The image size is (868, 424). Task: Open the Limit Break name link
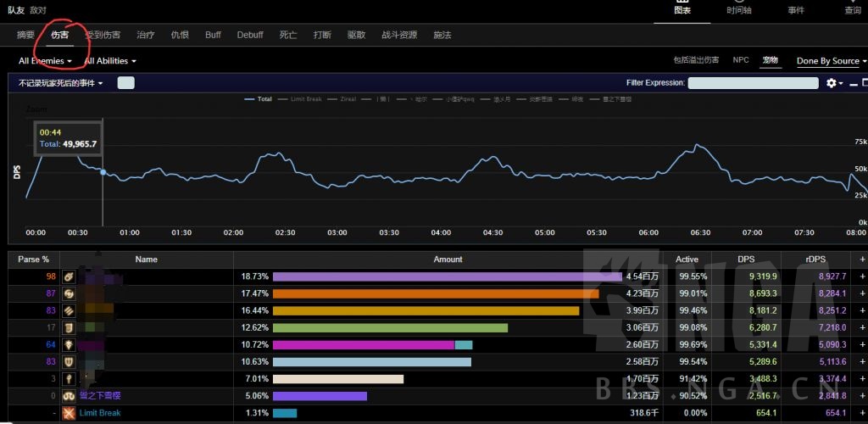point(100,413)
